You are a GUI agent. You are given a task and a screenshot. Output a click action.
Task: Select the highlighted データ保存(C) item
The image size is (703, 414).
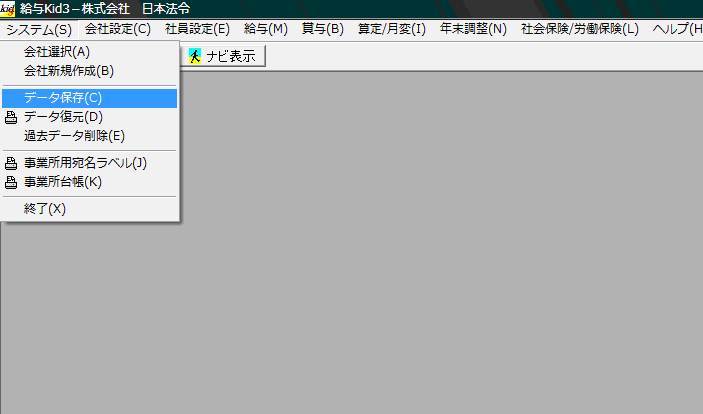[x=89, y=98]
